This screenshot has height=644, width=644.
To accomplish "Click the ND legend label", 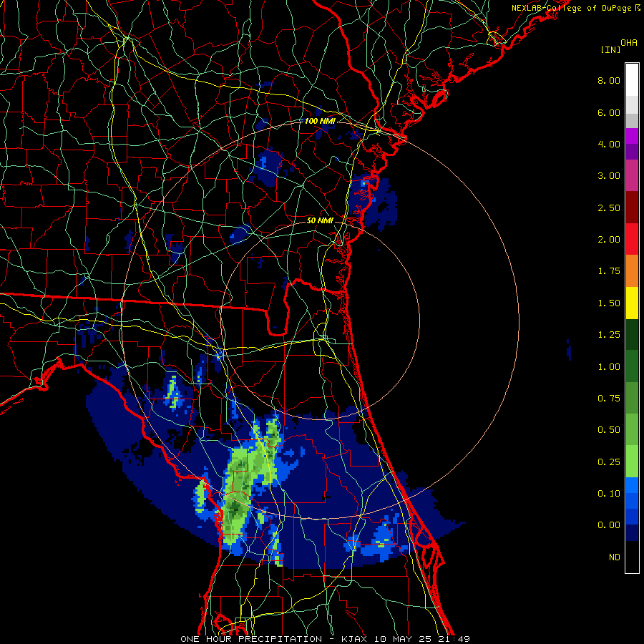I will (615, 557).
